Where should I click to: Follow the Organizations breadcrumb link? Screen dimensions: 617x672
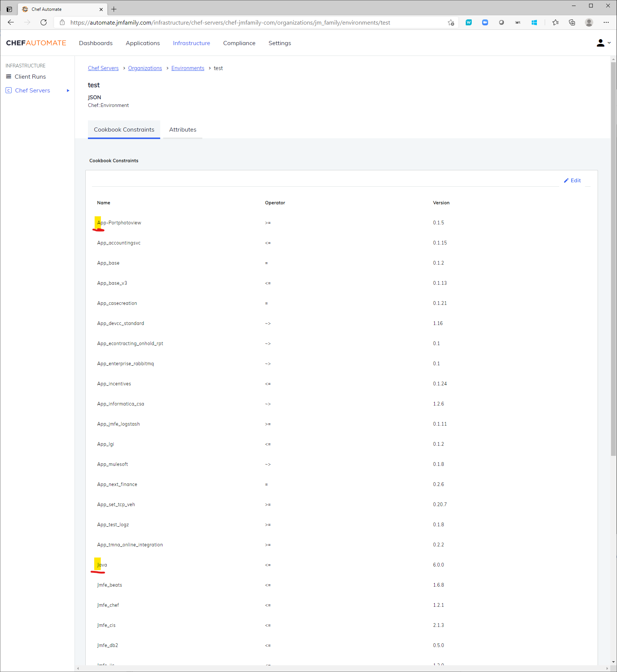[145, 68]
